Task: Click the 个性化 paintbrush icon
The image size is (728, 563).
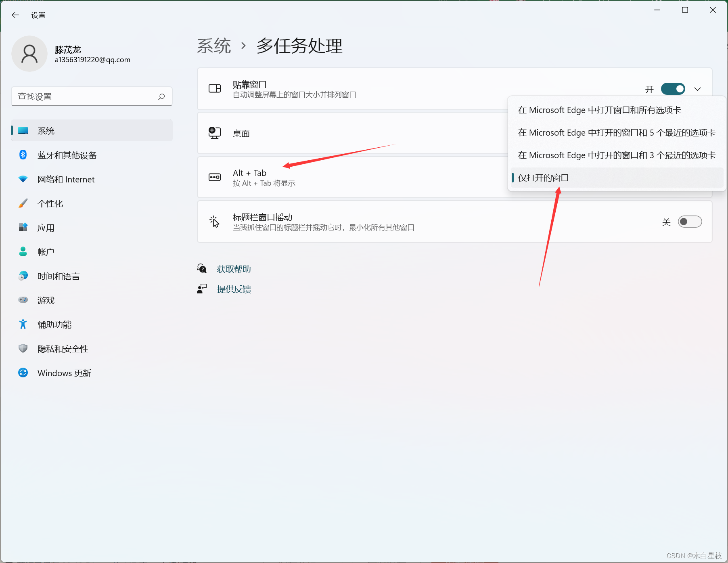Action: [x=23, y=203]
